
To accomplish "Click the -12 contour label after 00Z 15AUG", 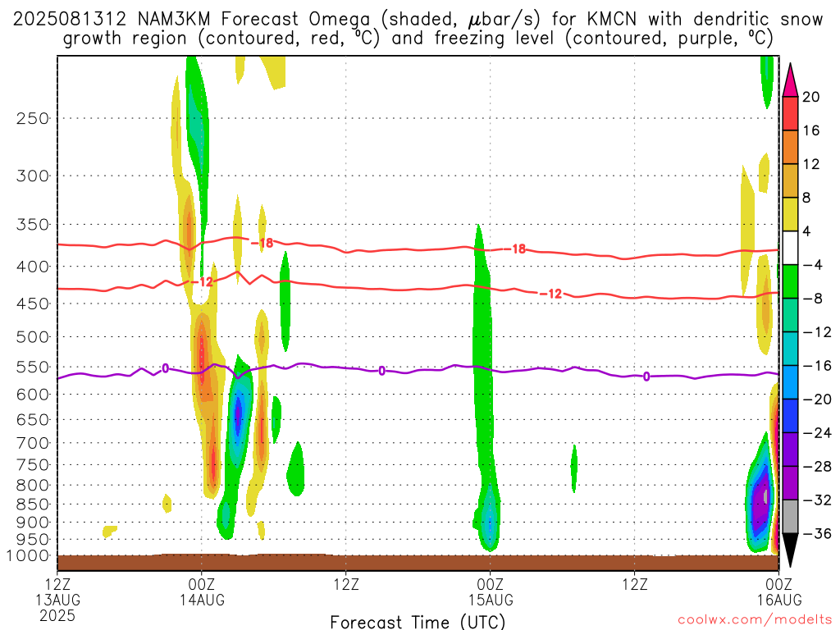I will coord(551,294).
